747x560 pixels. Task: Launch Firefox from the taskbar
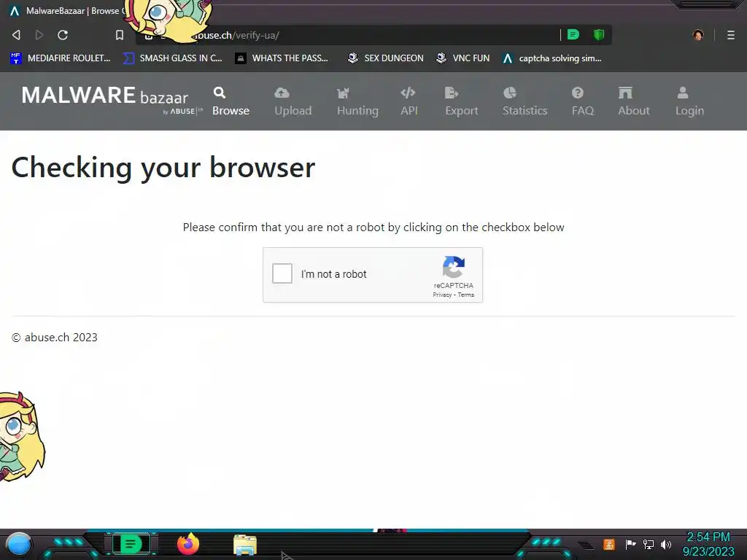tap(188, 544)
